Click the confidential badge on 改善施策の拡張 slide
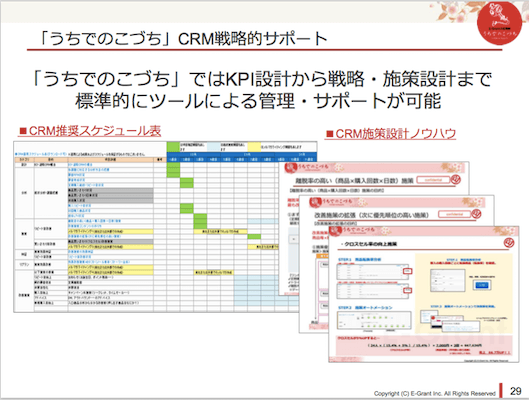The width and height of the screenshot is (529, 400). coord(454,214)
